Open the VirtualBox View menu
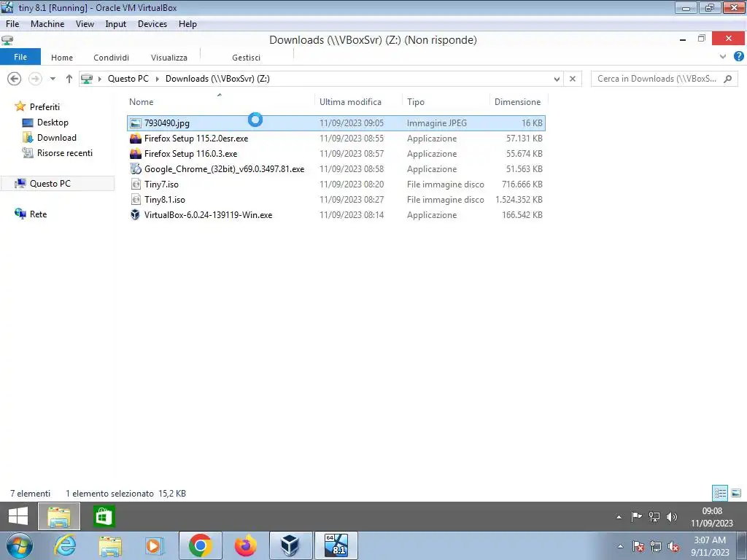 (85, 24)
